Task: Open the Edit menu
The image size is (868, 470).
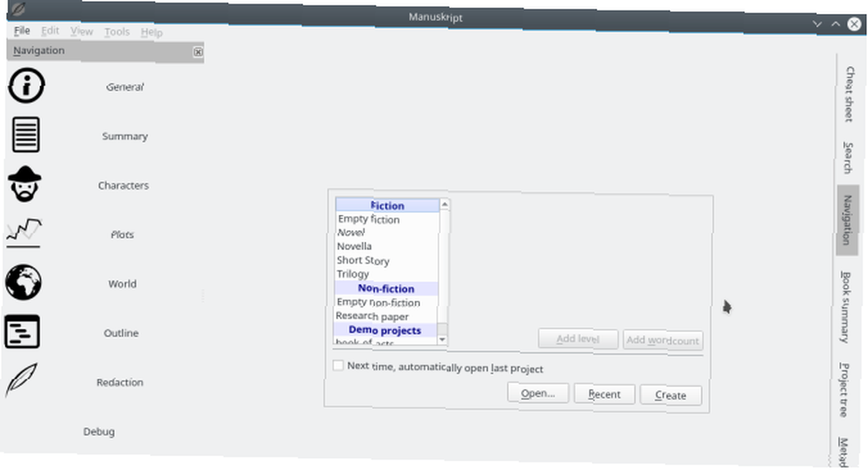Action: coord(50,31)
